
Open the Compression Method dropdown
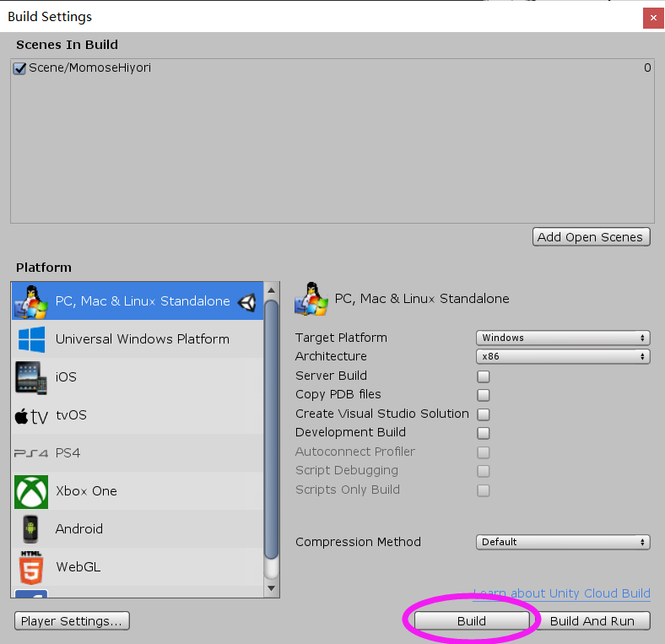(x=563, y=542)
